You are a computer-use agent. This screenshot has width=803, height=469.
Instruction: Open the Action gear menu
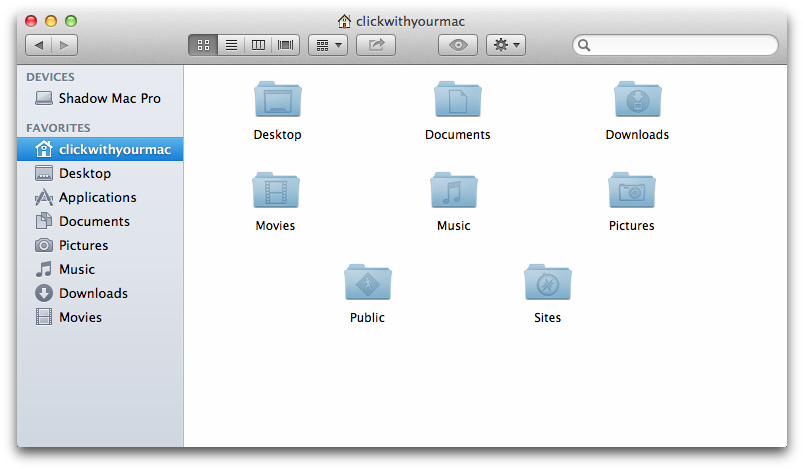click(x=506, y=45)
